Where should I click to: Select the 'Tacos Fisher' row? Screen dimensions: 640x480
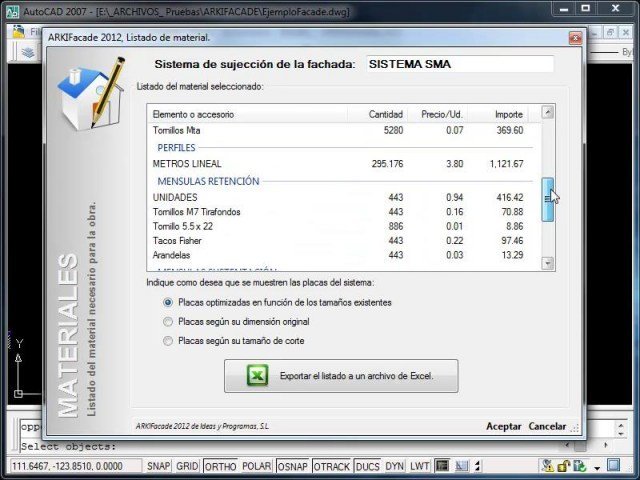click(338, 241)
